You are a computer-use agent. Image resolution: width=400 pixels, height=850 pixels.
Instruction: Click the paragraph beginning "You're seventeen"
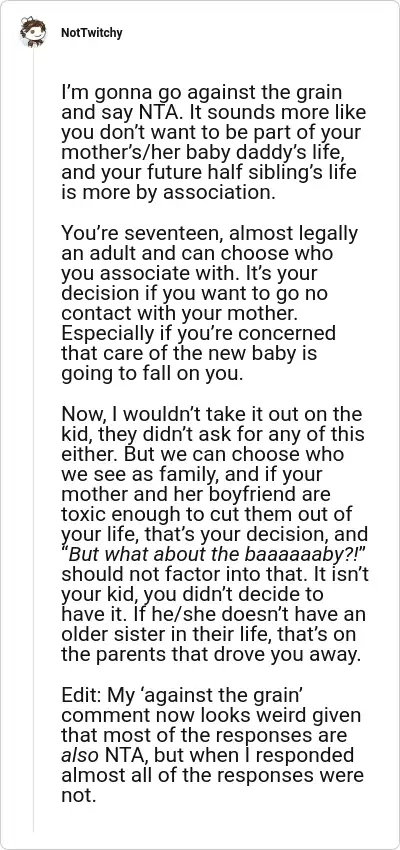(210, 304)
